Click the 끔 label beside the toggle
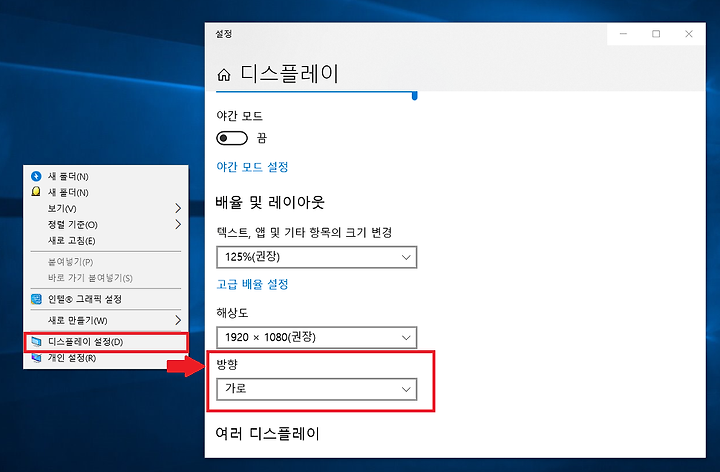 tap(262, 138)
